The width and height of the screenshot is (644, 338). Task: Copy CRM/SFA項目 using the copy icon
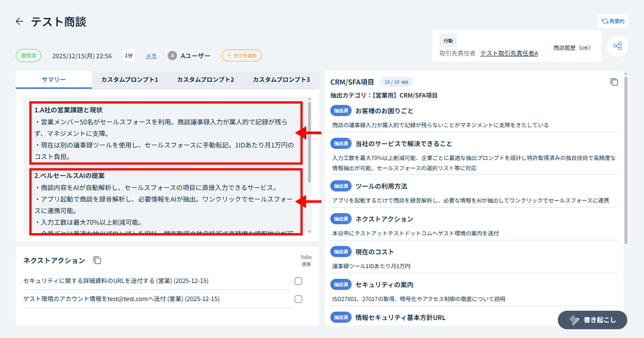point(614,82)
